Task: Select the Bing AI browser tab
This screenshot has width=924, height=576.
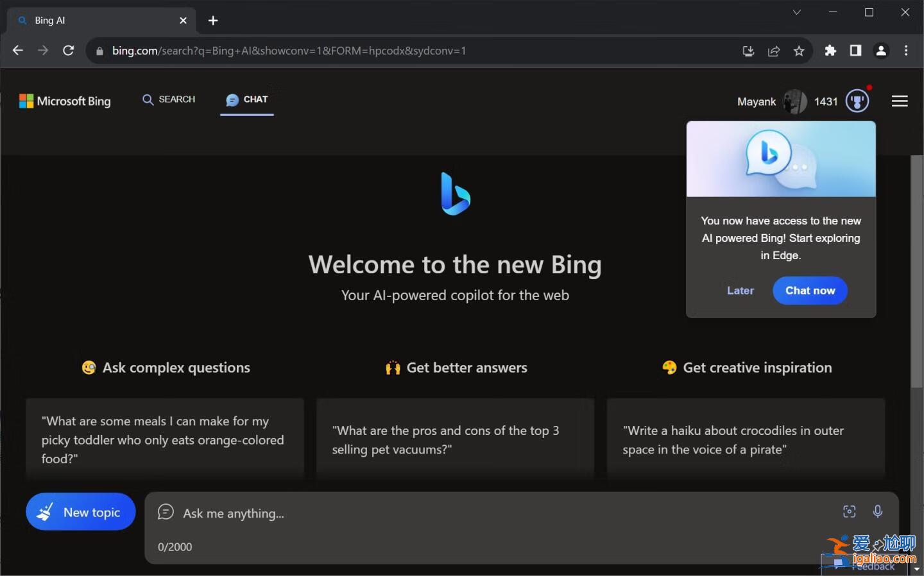Action: pyautogui.click(x=96, y=20)
